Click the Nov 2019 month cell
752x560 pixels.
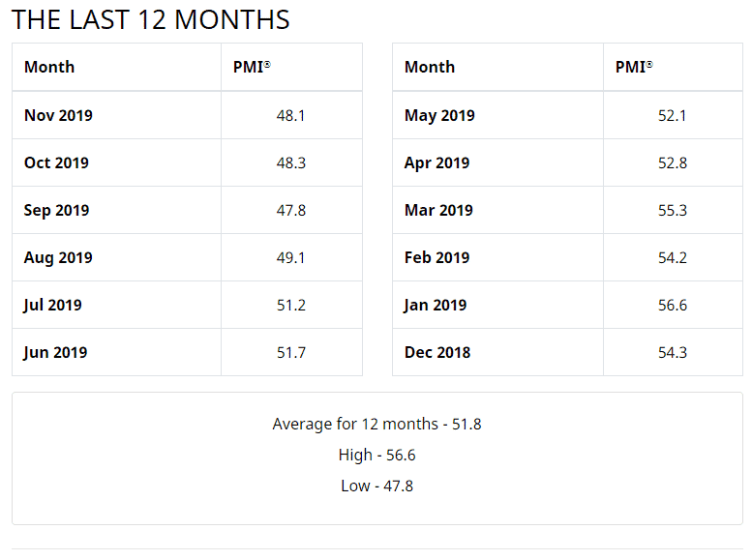coord(58,115)
